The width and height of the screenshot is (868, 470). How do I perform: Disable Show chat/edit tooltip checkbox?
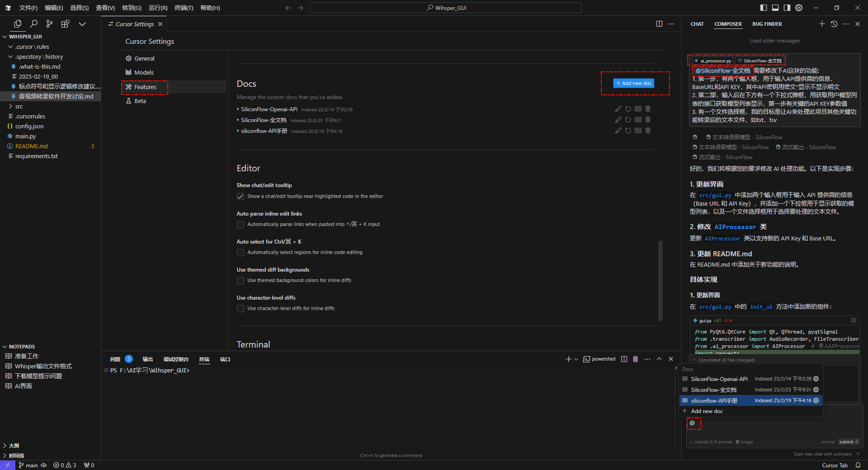pos(241,197)
